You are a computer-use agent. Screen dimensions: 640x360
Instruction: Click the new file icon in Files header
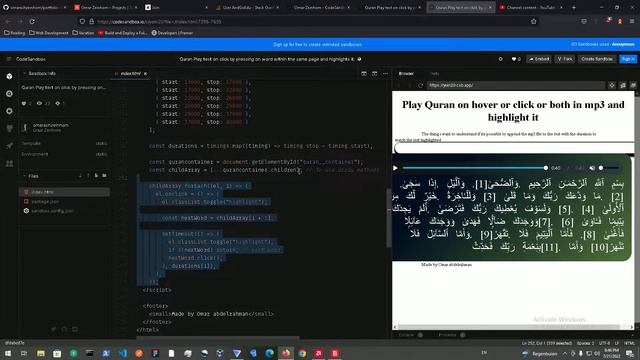96,176
